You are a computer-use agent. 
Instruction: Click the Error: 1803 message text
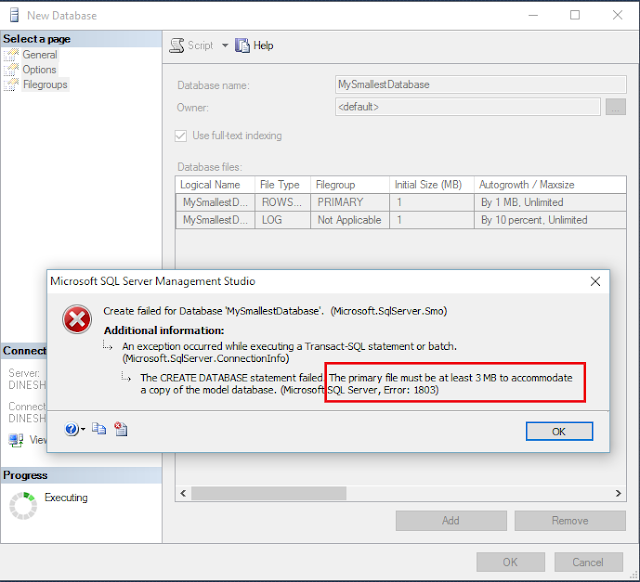[x=410, y=390]
